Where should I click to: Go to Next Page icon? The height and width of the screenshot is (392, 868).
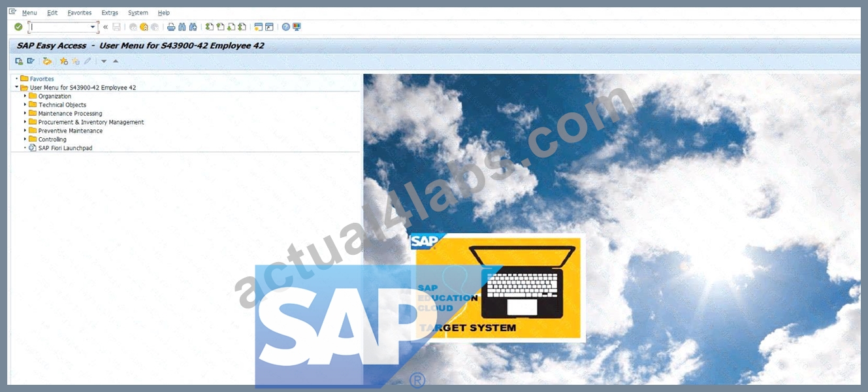coord(231,27)
